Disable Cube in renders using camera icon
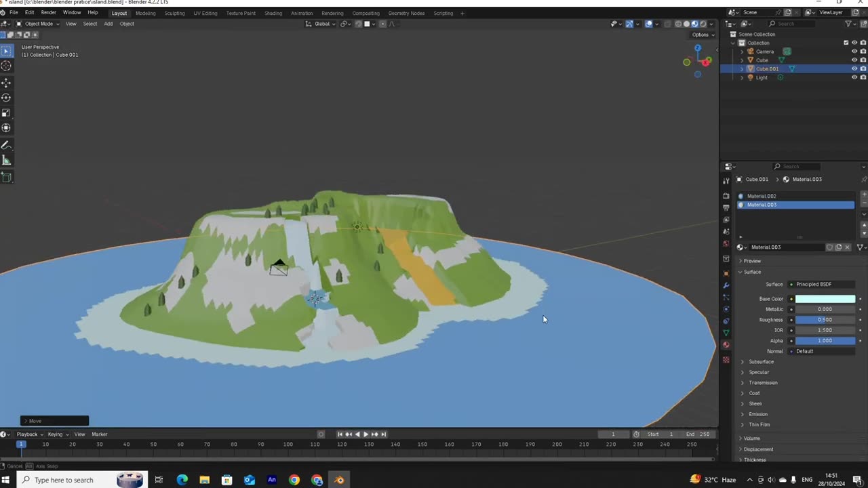This screenshot has width=868, height=488. (863, 60)
